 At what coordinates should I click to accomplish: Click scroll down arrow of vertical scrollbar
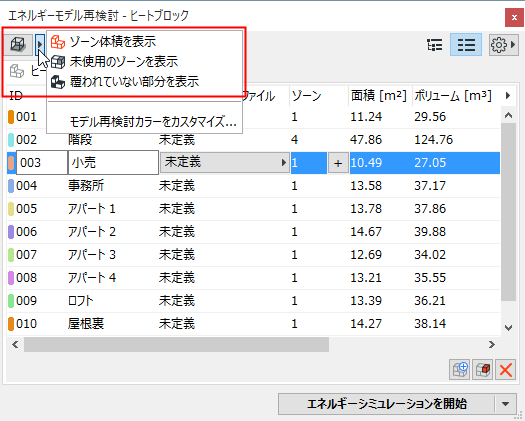[x=508, y=328]
